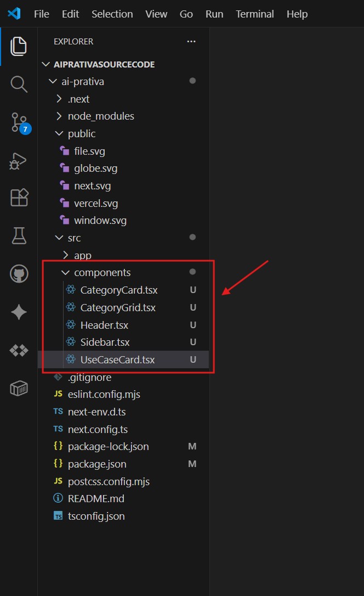Open the Terminal menu
Screen dimensions: 364x596
click(x=254, y=14)
